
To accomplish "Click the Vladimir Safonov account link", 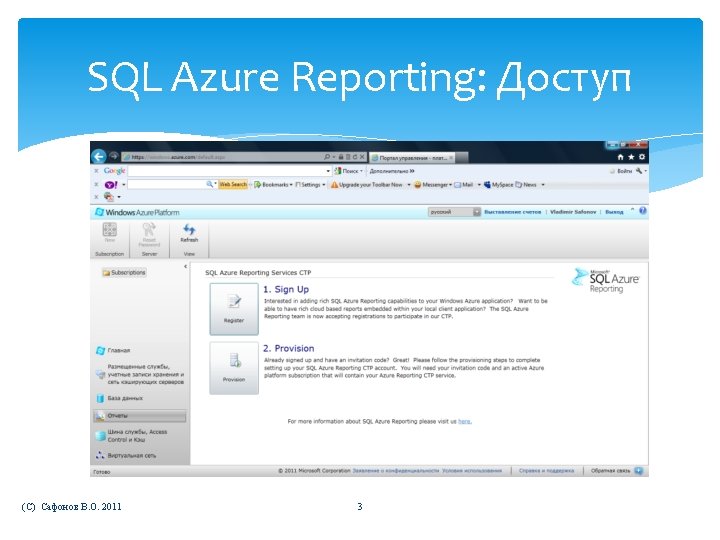I will coord(573,212).
